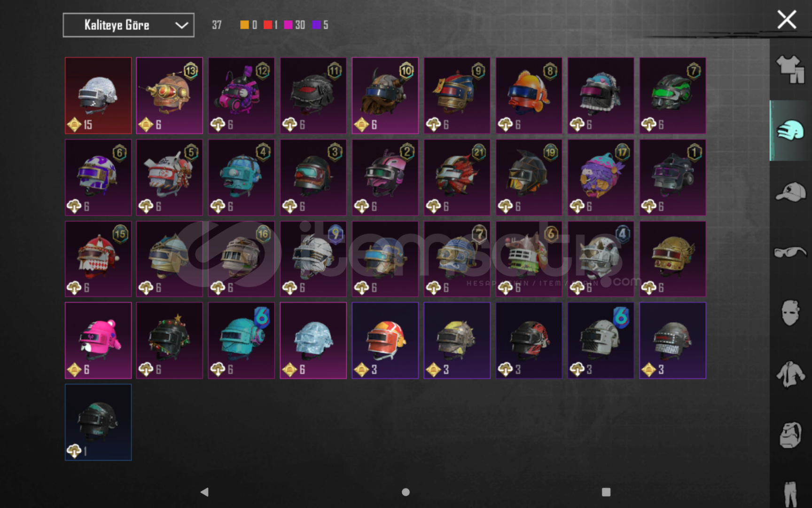Open the backpack category icon
The image size is (812, 508).
[790, 435]
